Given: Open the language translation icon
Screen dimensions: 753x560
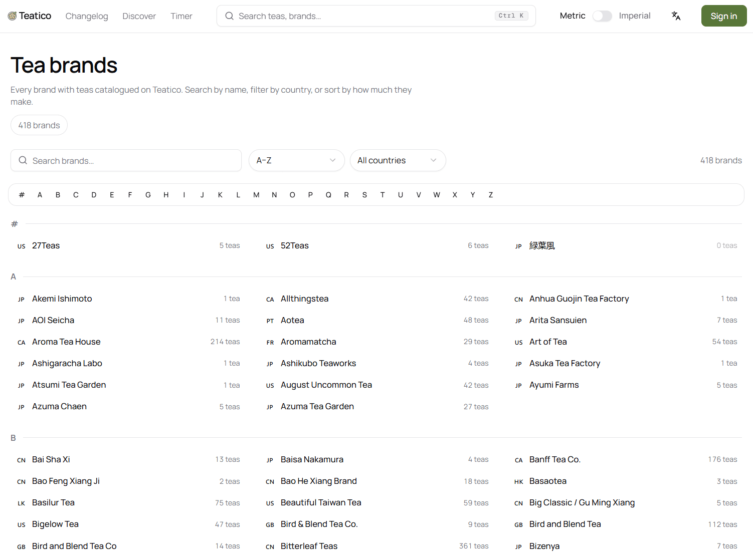Looking at the screenshot, I should [676, 16].
